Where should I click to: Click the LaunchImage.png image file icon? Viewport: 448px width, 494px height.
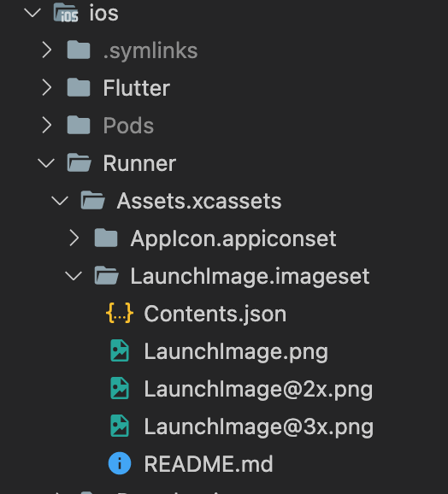pos(120,350)
